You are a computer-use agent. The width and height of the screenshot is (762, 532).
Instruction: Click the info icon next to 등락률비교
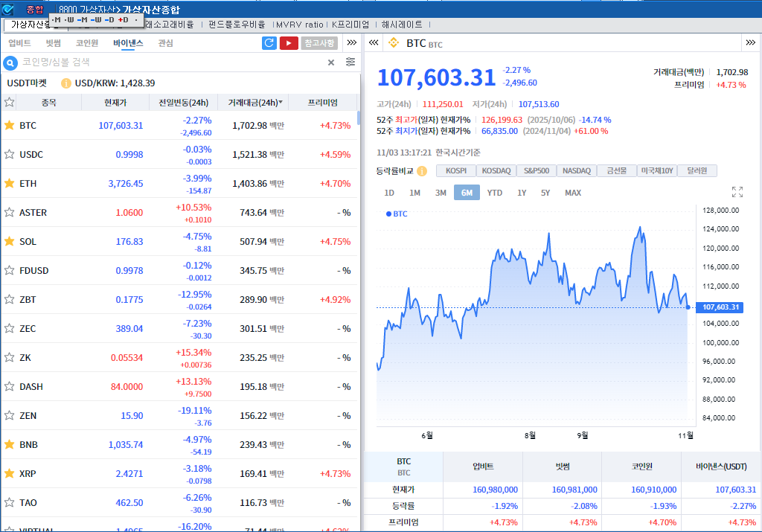(422, 171)
